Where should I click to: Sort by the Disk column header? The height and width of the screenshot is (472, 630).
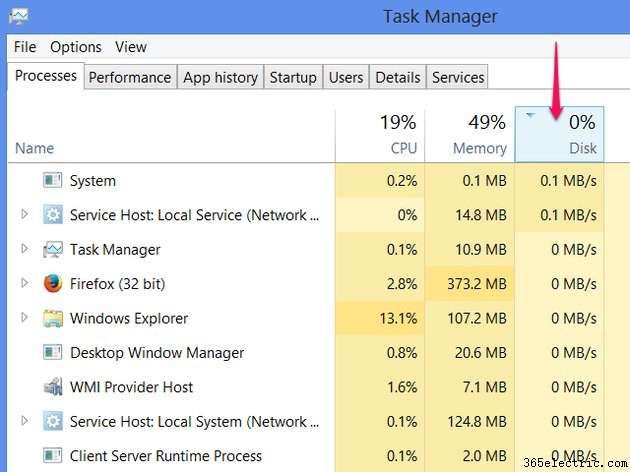(x=559, y=135)
